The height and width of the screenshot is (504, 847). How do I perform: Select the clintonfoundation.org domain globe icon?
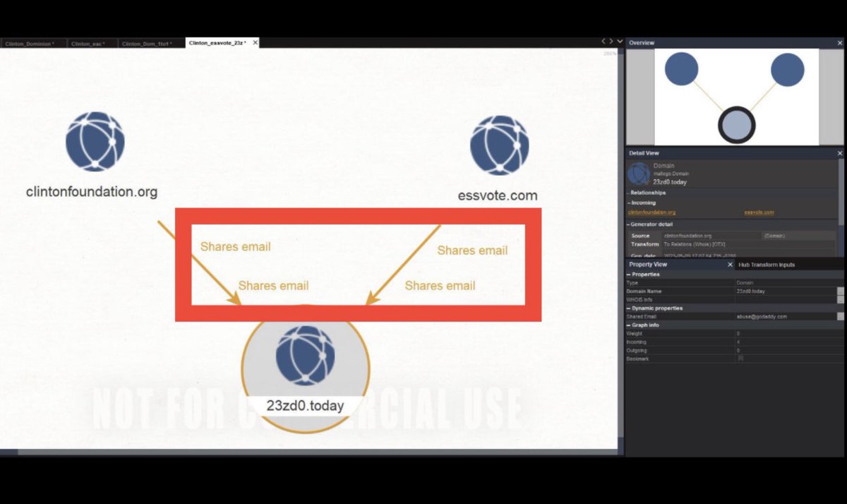pos(95,141)
